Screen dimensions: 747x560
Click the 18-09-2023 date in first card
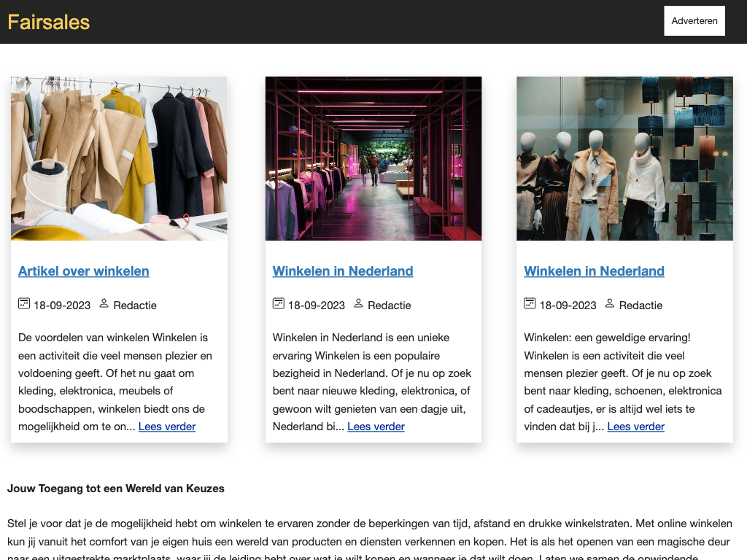62,306
